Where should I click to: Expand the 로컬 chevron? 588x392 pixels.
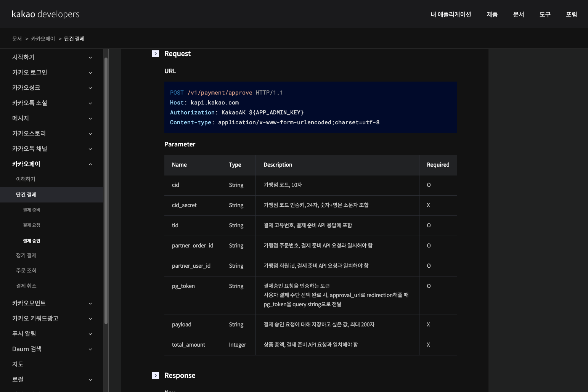click(90, 380)
